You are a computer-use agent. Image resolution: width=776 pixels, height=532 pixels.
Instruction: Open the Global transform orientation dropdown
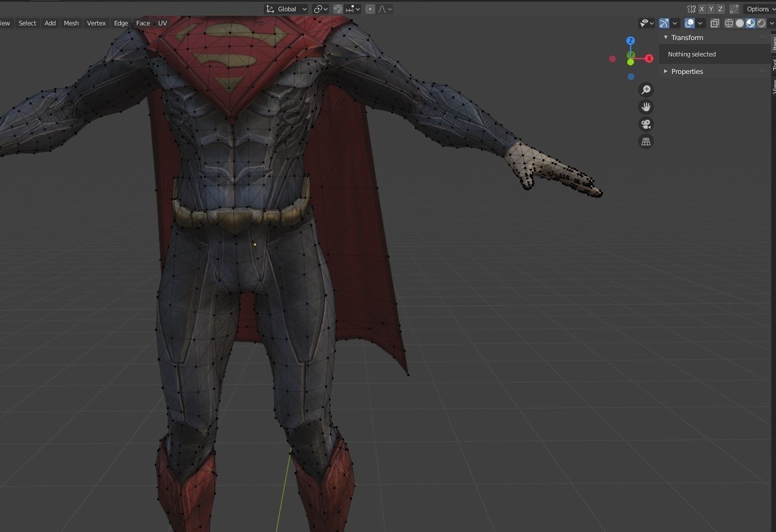287,9
